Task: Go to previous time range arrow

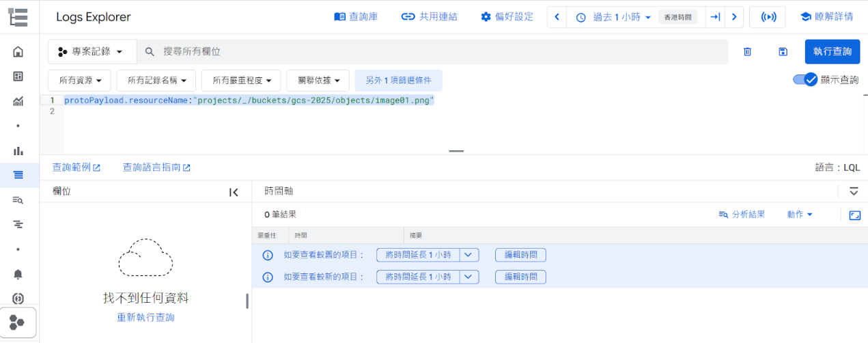Action: coord(557,17)
